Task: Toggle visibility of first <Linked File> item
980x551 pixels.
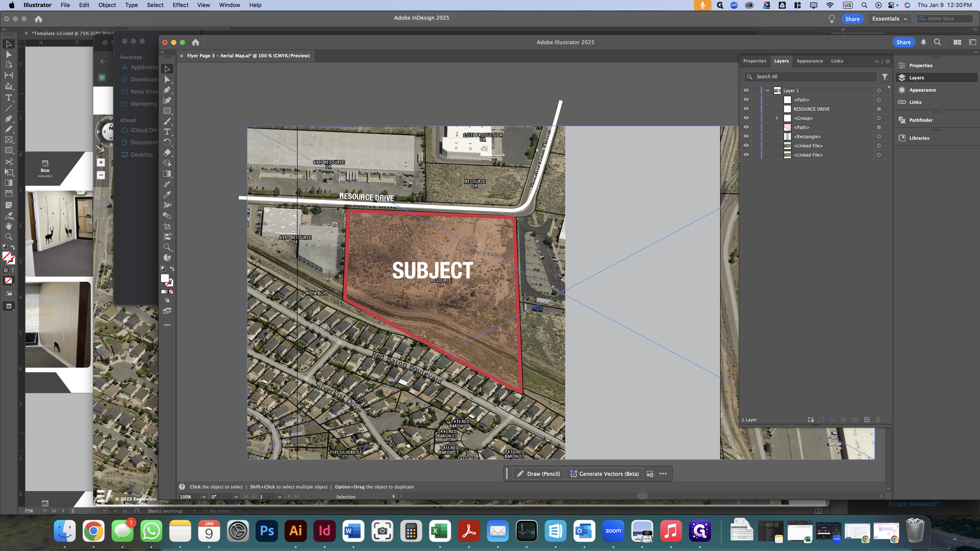Action: click(746, 145)
